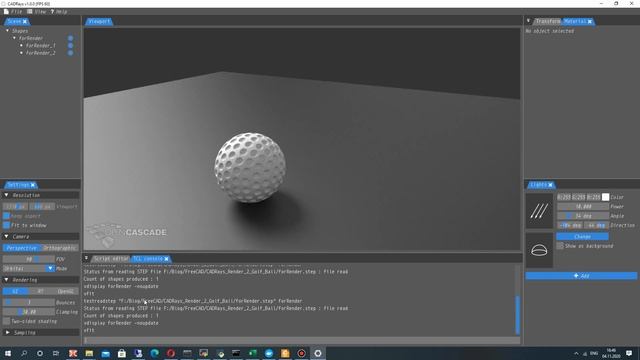
Task: Select ForRender_2 in scene tree
Action: click(40, 53)
